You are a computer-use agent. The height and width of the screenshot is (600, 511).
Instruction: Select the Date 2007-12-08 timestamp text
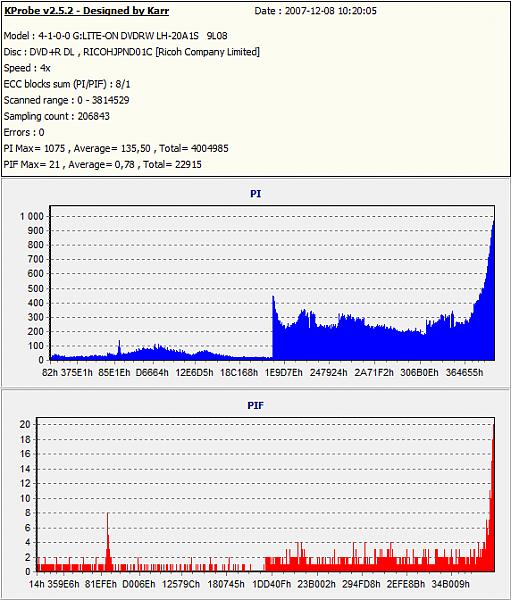point(315,11)
